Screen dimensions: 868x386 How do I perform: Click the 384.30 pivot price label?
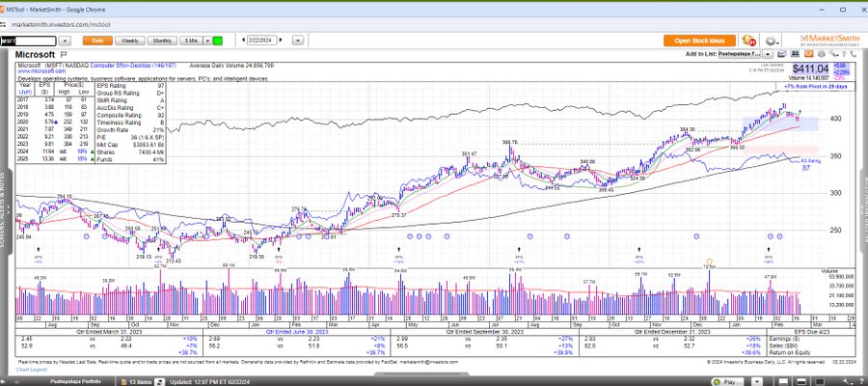click(x=687, y=129)
